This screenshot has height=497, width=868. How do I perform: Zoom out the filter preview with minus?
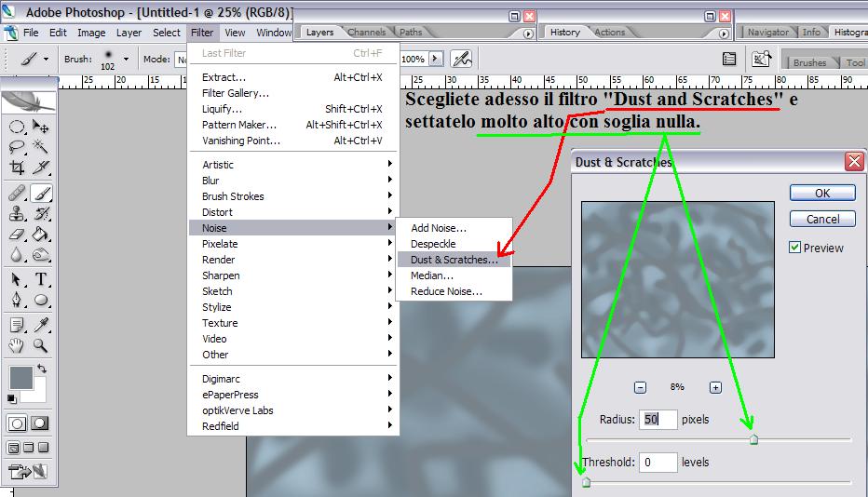click(x=640, y=387)
